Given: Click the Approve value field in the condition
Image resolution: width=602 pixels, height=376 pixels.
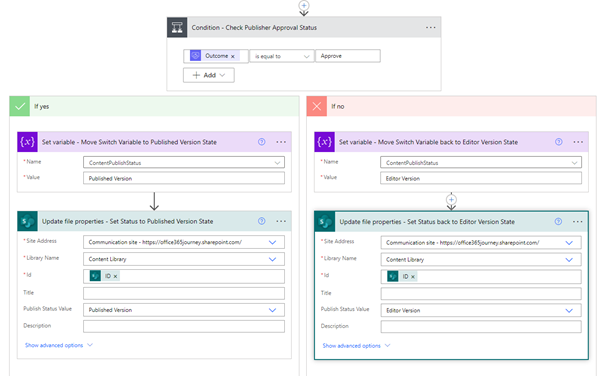Looking at the screenshot, I should point(348,56).
